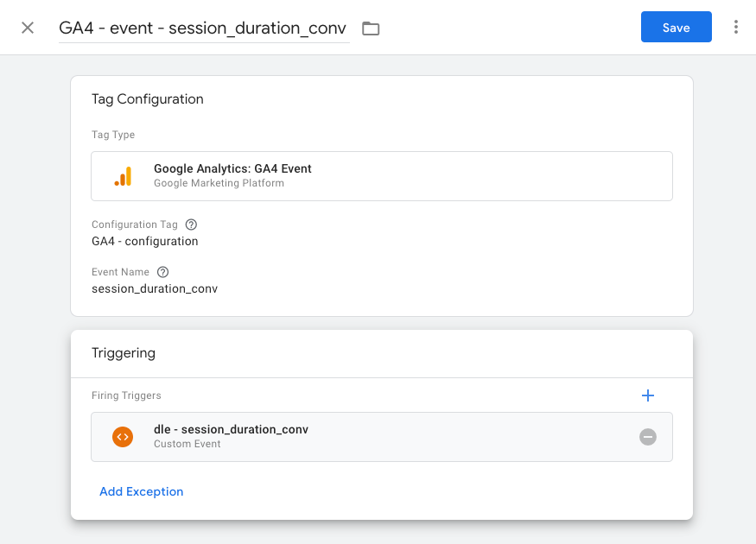The image size is (756, 544).
Task: Open the three-dot more actions menu
Action: [736, 27]
